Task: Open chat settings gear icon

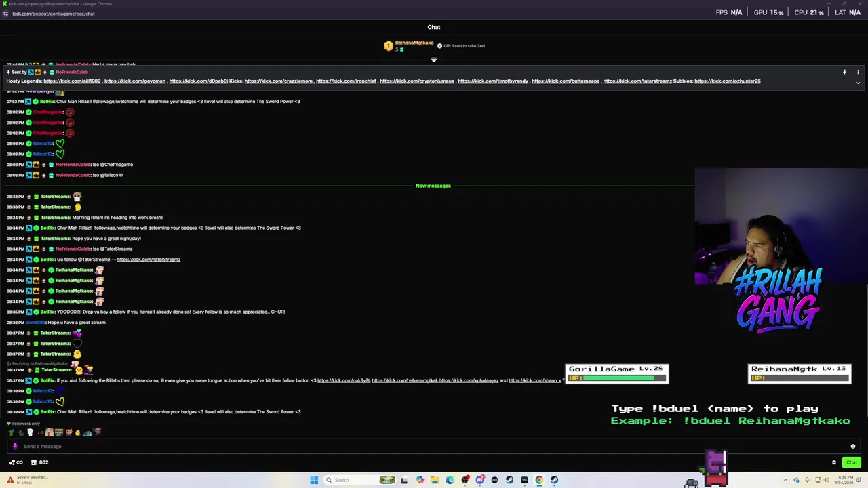Action: tap(834, 462)
